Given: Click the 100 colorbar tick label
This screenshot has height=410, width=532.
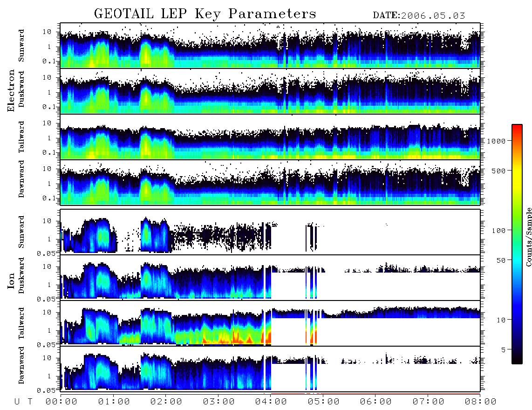Looking at the screenshot, I should 499,231.
